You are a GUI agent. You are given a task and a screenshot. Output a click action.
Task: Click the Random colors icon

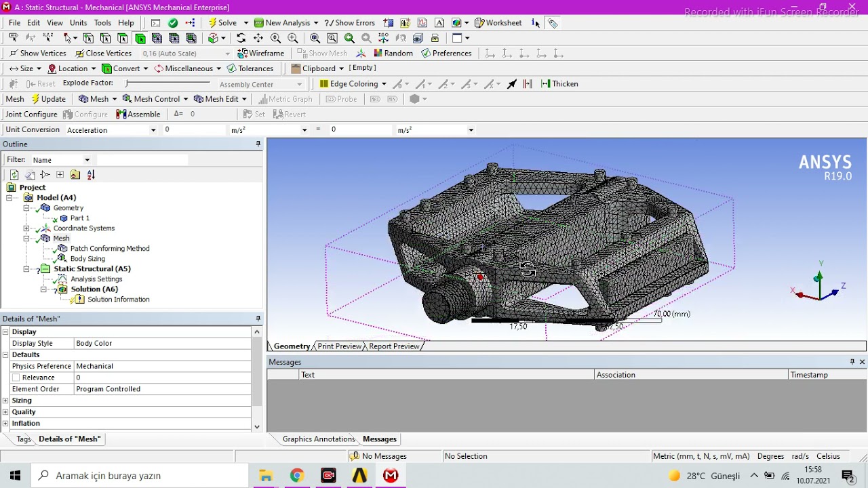(393, 53)
